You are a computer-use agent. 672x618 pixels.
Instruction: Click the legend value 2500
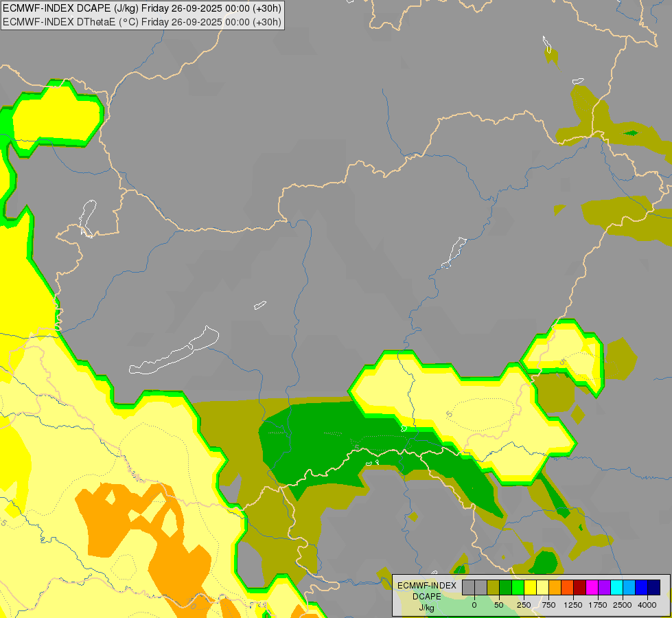click(x=623, y=605)
